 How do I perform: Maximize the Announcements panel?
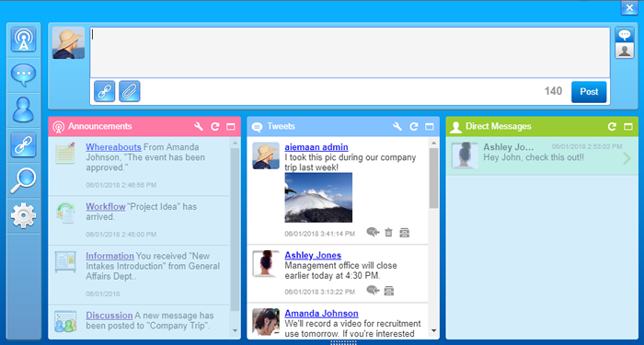[x=230, y=127]
